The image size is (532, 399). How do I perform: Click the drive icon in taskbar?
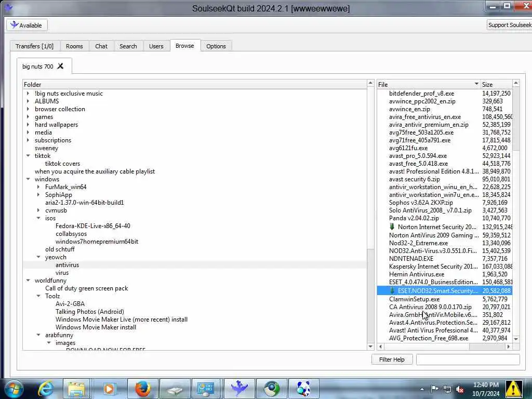(175, 390)
